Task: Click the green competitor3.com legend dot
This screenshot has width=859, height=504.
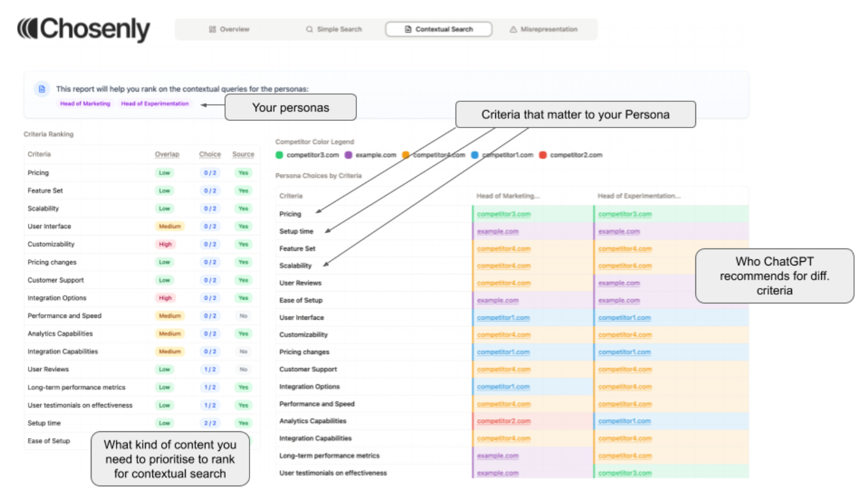Action: 279,155
